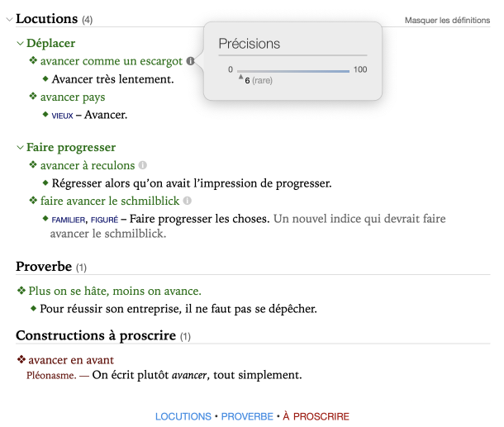Click the diamond bullet before "avancer pays"
Screen dimensions: 504x427
(x=33, y=97)
